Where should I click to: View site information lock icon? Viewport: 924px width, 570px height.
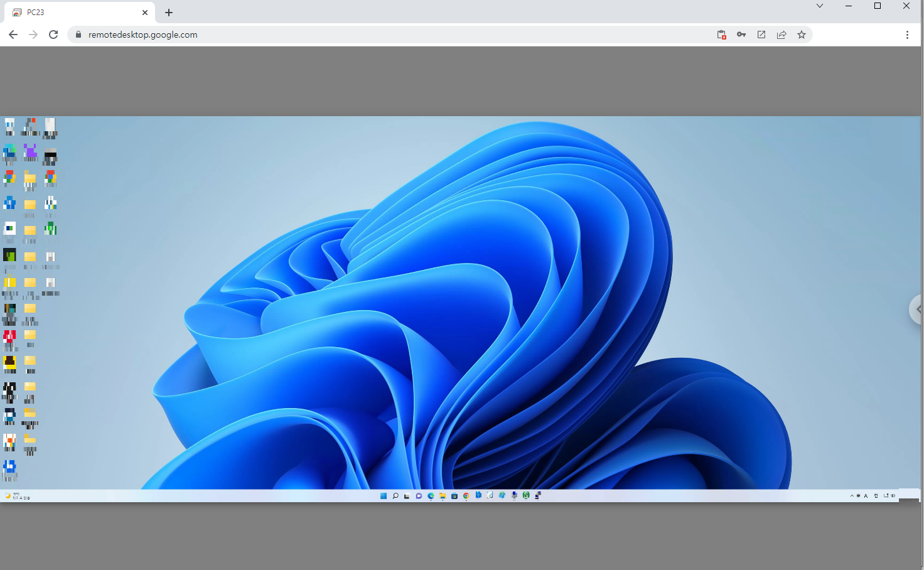(78, 35)
